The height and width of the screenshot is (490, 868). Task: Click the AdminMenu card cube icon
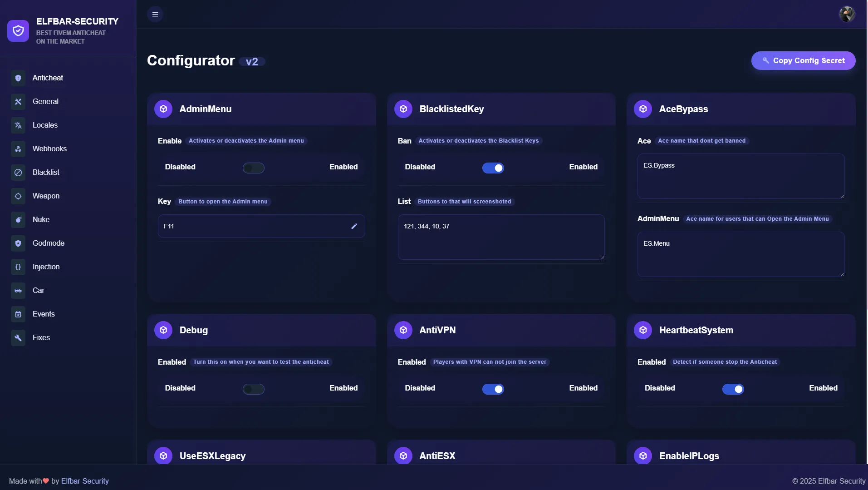[x=163, y=109]
